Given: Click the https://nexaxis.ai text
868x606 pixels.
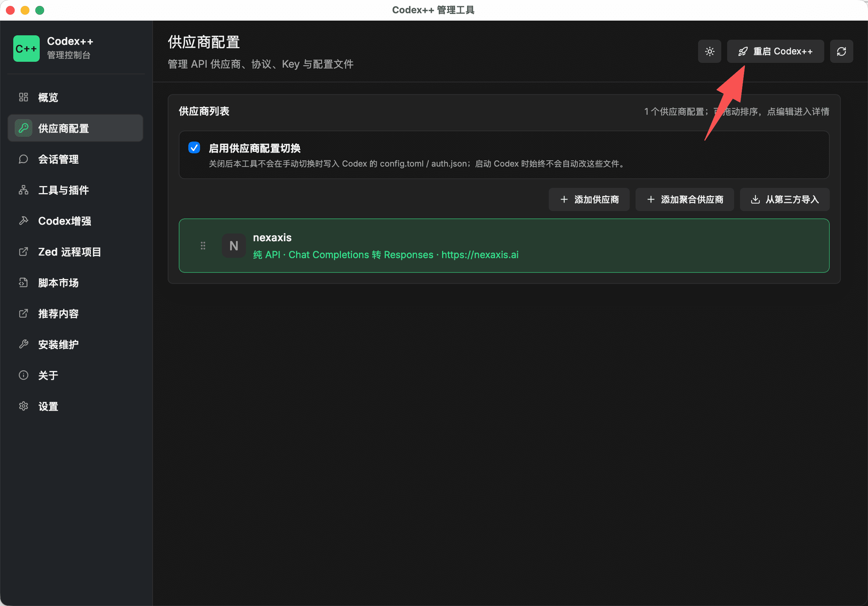Looking at the screenshot, I should [x=480, y=255].
